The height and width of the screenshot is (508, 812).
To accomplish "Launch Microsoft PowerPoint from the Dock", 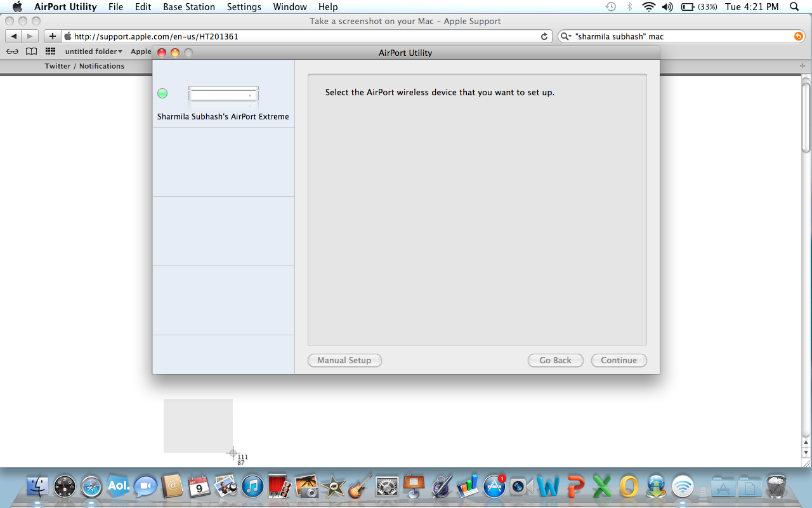I will 575,487.
